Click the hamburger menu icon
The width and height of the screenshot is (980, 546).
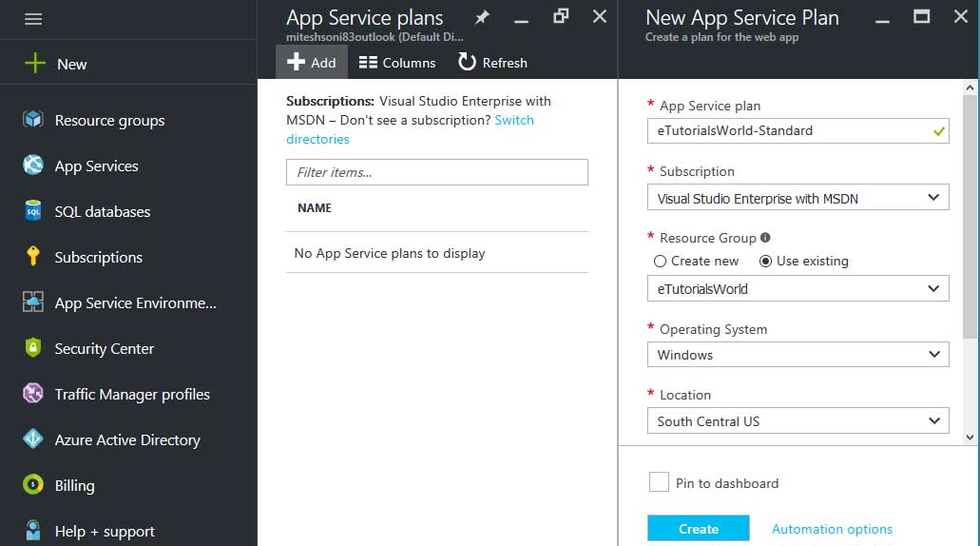pyautogui.click(x=33, y=19)
